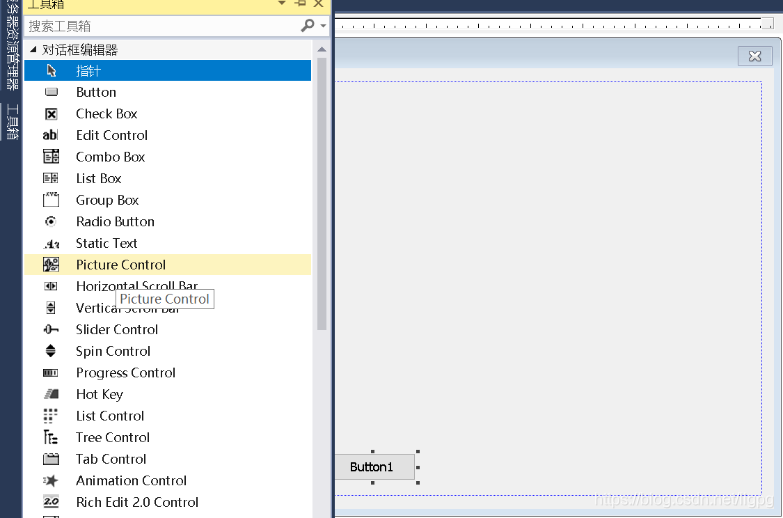Viewport: 783px width, 518px height.
Task: Pick the Button control icon
Action: [51, 92]
